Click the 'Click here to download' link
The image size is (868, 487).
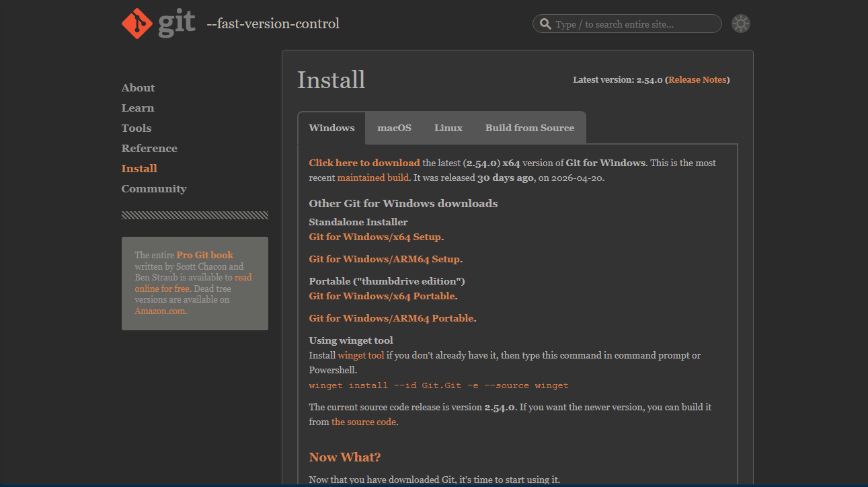point(364,163)
